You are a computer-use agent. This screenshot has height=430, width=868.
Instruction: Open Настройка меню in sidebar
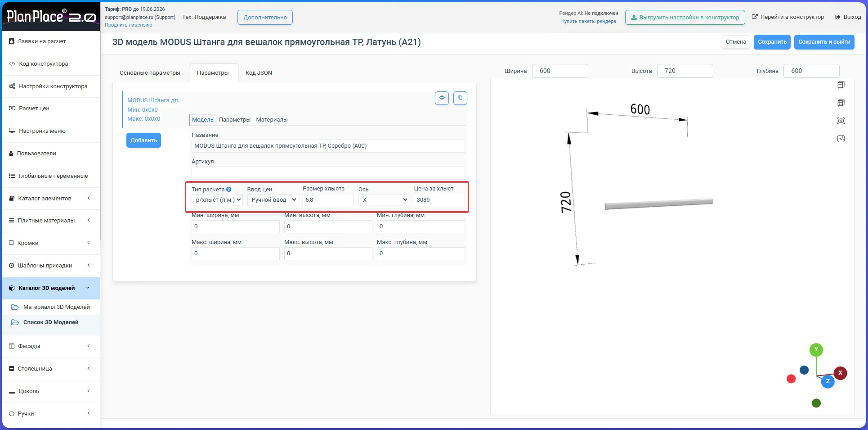pos(51,131)
